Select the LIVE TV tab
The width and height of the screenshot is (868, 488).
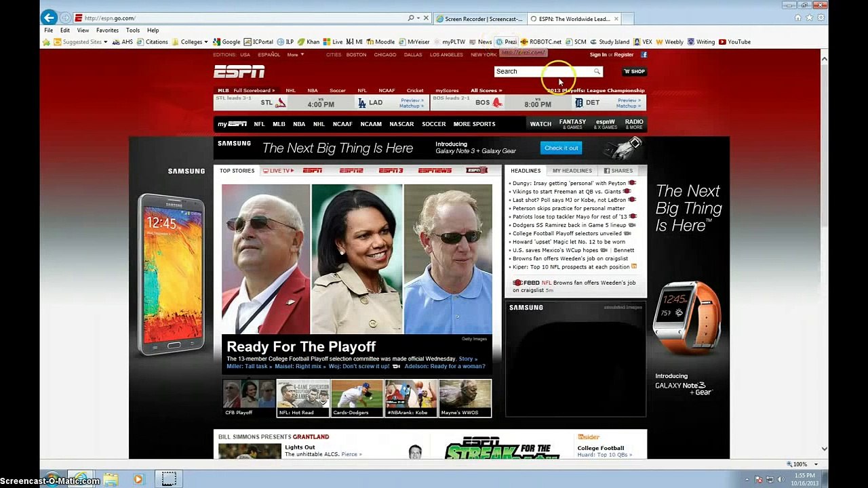278,171
